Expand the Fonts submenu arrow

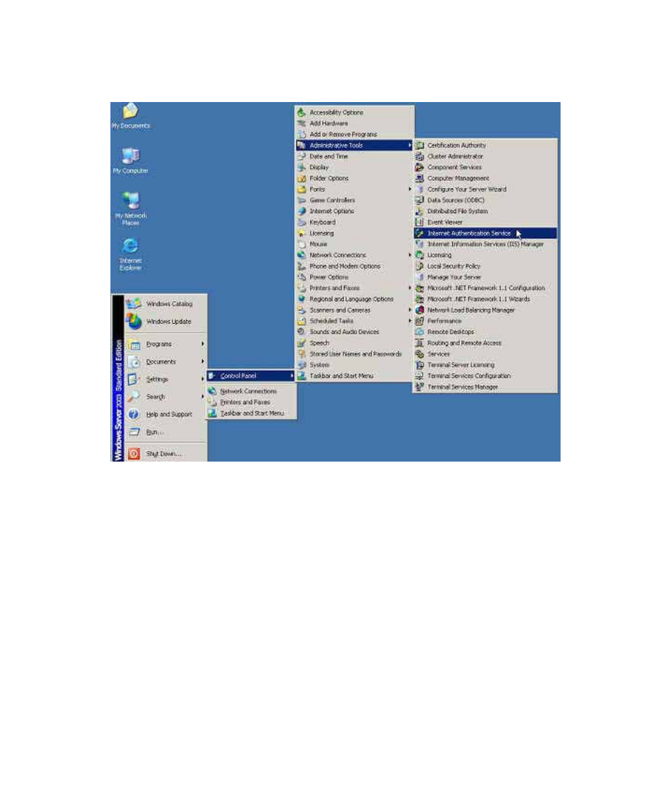point(409,189)
